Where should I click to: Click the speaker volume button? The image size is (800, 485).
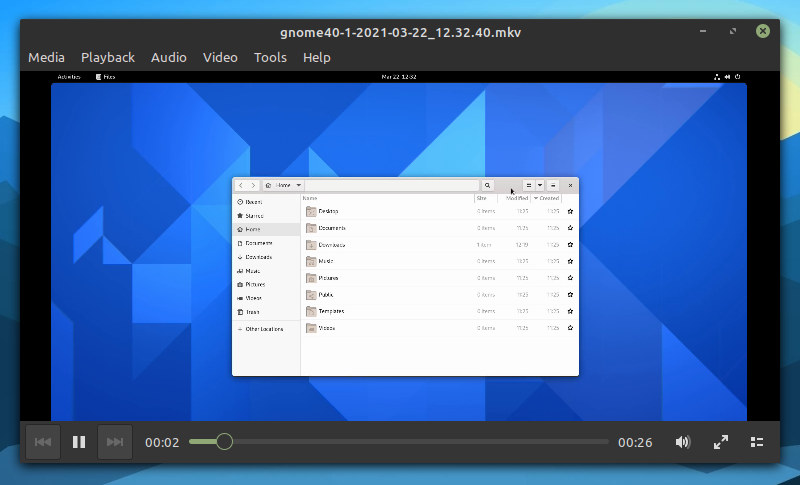tap(683, 442)
